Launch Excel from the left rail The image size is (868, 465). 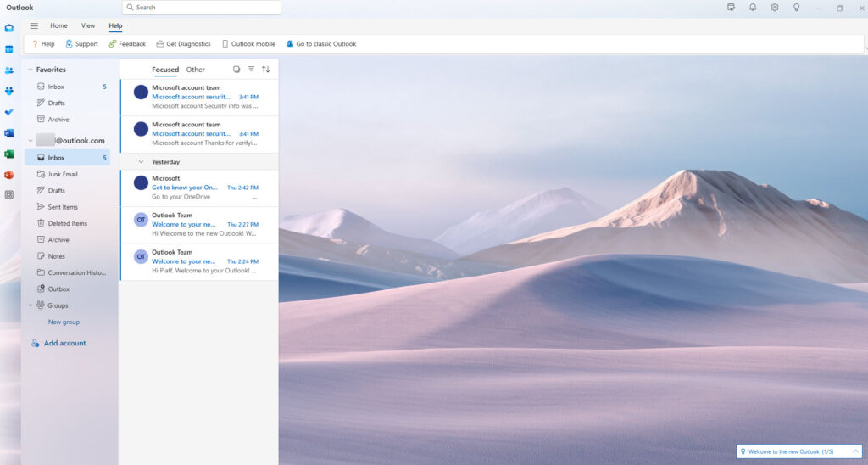[x=8, y=154]
